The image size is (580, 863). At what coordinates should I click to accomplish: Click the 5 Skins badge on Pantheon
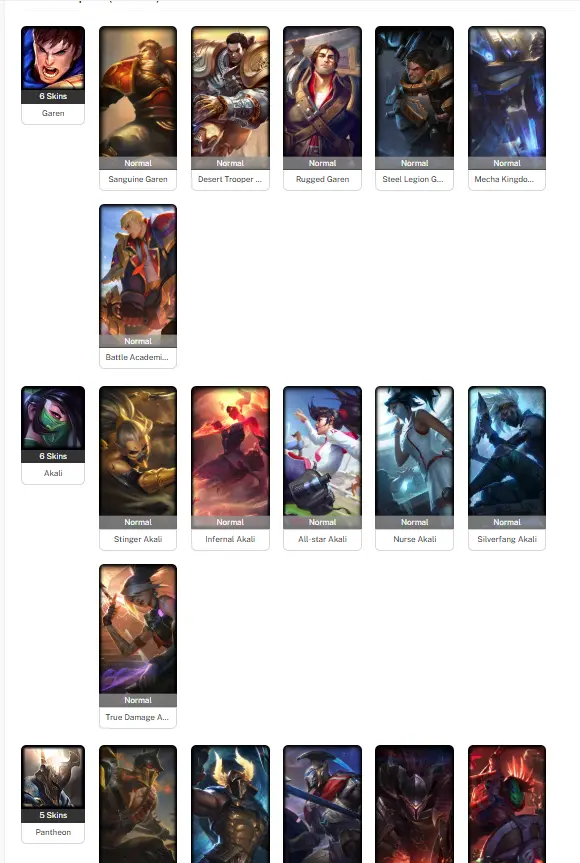coord(53,815)
